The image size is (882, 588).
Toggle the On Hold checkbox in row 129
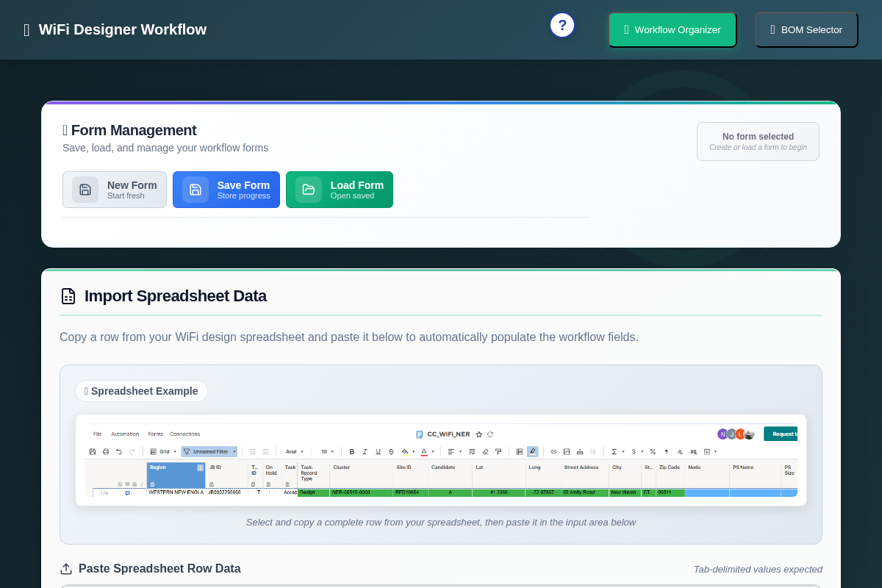(x=271, y=492)
